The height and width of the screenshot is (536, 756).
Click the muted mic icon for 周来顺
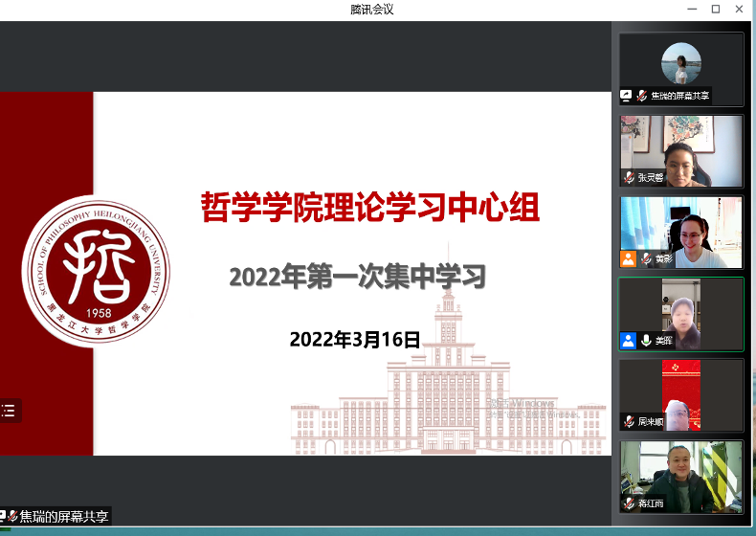(x=629, y=421)
